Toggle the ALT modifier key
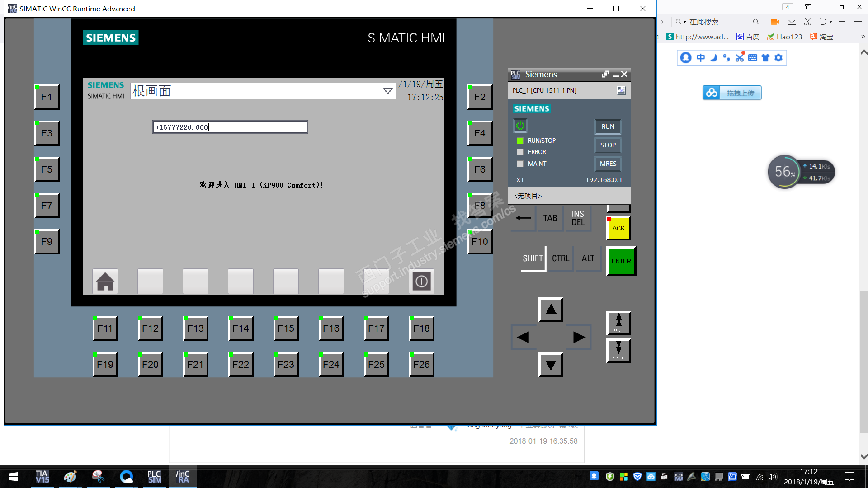Screen dimensions: 868x488 click(588, 258)
